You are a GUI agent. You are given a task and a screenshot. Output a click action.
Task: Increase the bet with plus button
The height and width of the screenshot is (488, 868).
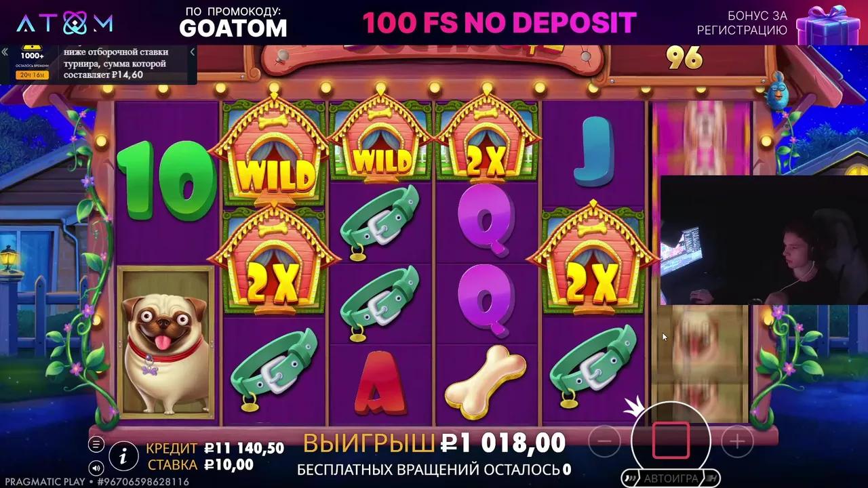(737, 442)
